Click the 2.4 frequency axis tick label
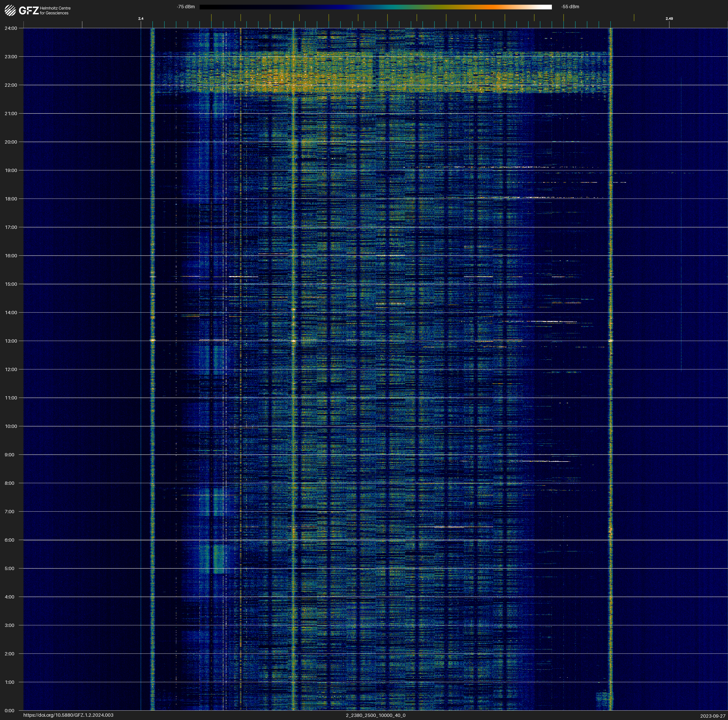 pos(141,19)
